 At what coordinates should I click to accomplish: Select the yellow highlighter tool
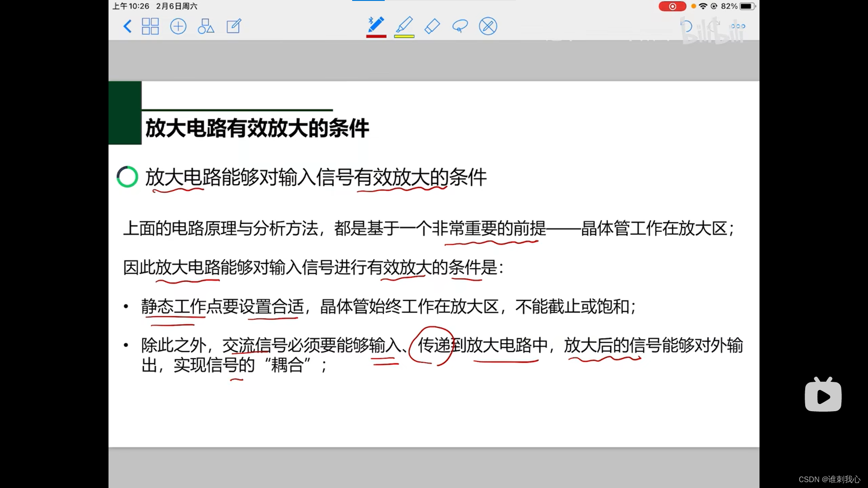click(404, 24)
